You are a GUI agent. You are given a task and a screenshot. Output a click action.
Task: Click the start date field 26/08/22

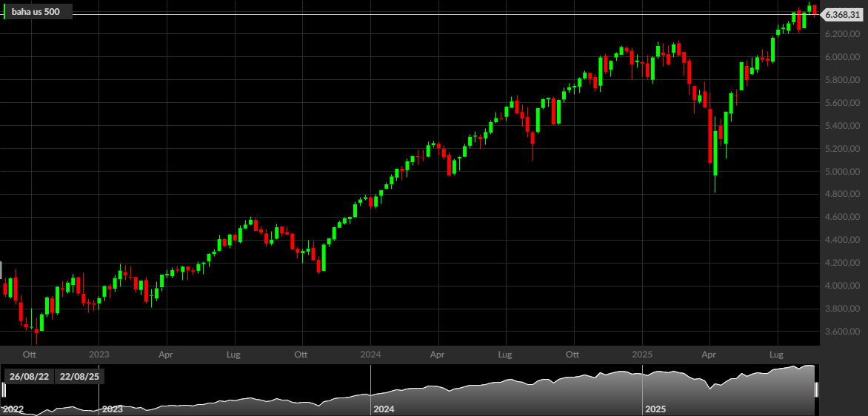pos(28,377)
